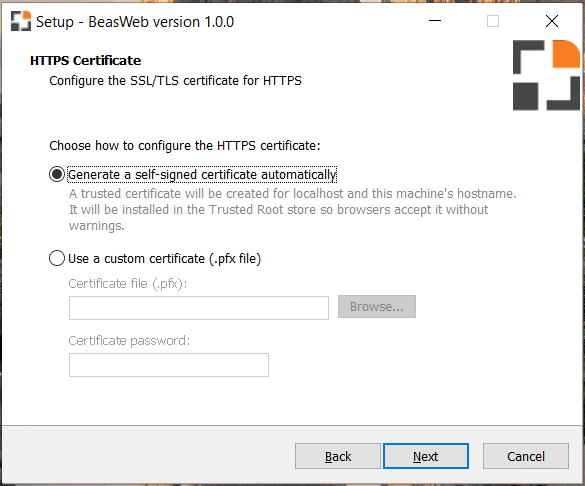The width and height of the screenshot is (585, 486).
Task: Click the BeasWeb setup icon in title bar
Action: [21, 21]
